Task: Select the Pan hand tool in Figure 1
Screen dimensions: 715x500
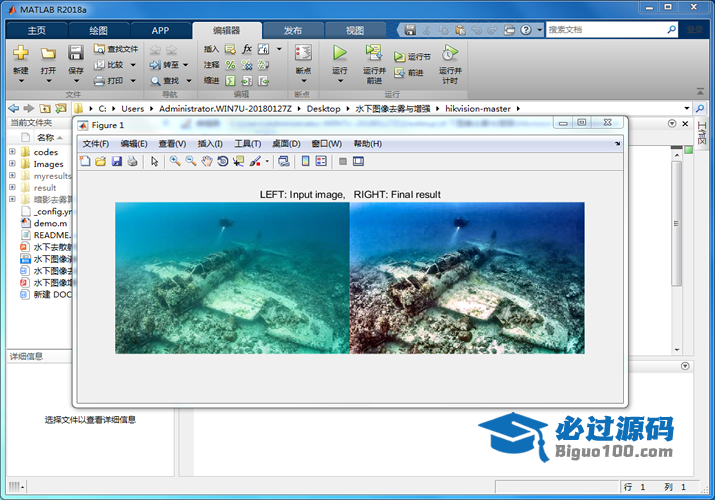Action: 206,161
